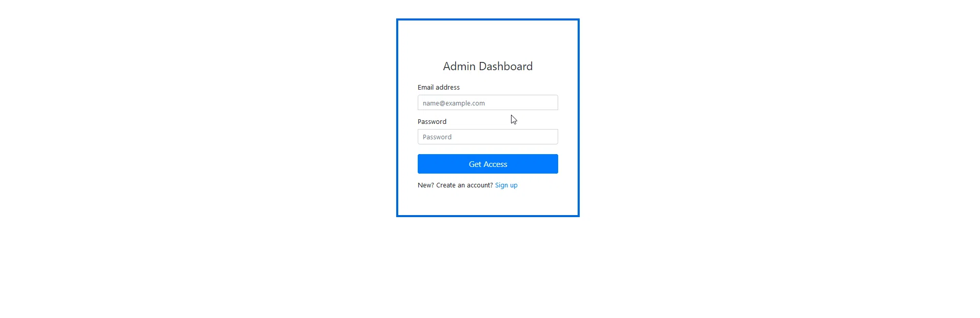Focus the Password input field

point(487,137)
